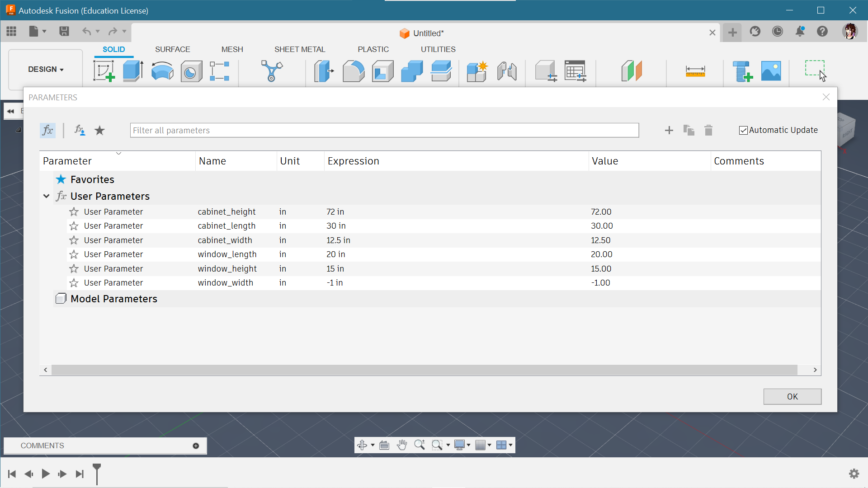Click OK in the Parameters dialog

793,397
